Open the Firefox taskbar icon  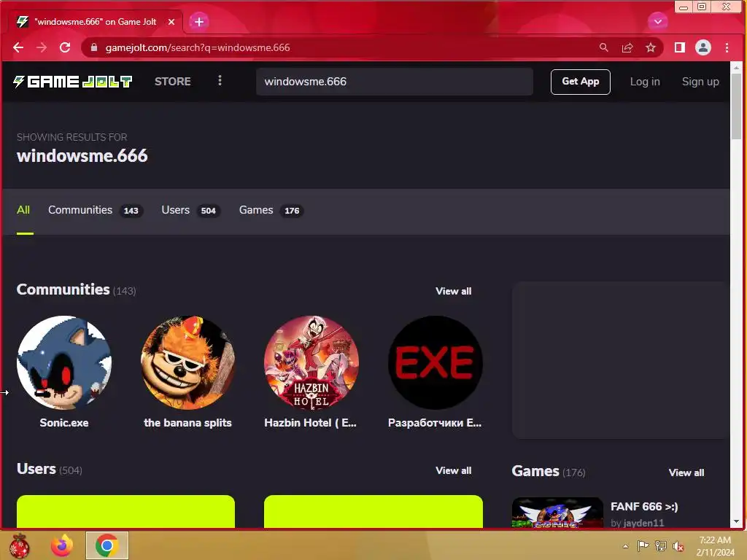[x=62, y=545]
